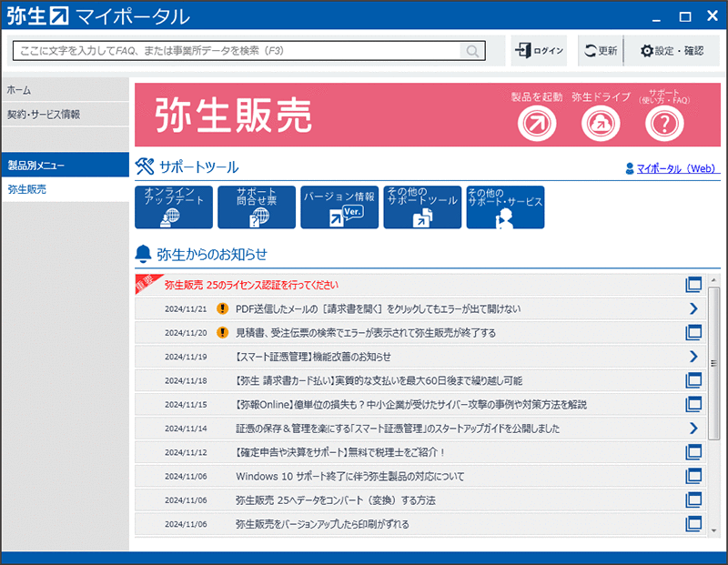Select ホーム in the sidebar
Image resolution: width=728 pixels, height=565 pixels.
click(x=65, y=90)
